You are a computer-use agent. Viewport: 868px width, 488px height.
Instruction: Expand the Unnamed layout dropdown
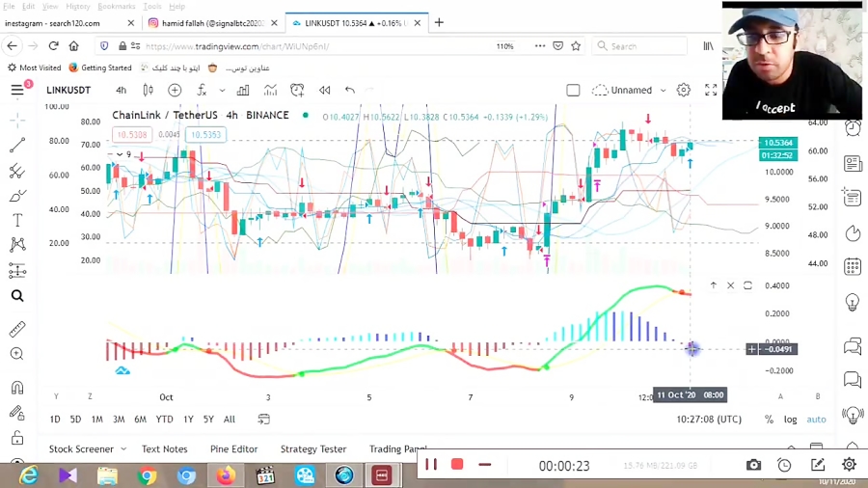pos(663,91)
